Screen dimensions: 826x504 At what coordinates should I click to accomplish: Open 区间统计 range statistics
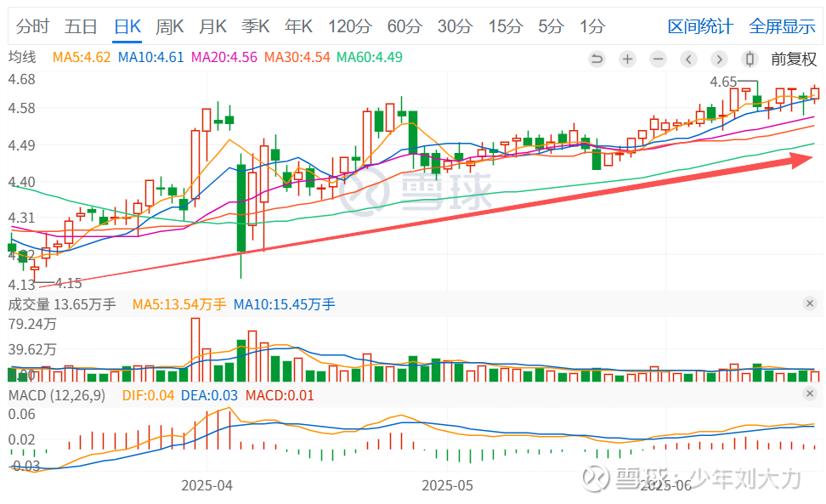[x=700, y=26]
